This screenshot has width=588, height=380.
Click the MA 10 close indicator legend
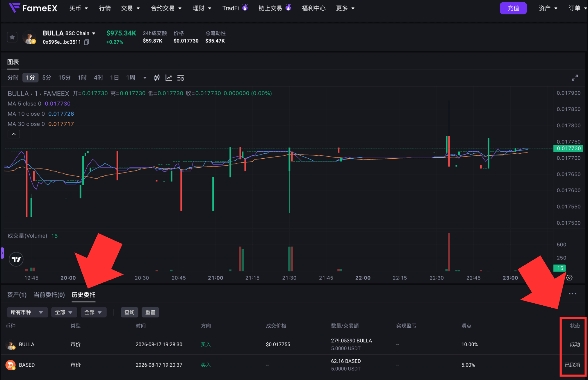[41, 114]
